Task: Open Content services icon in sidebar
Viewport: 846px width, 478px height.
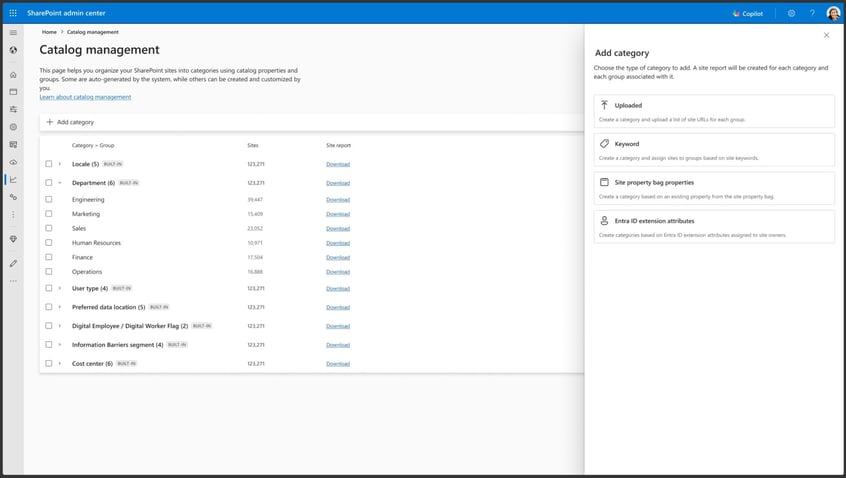Action: coord(13,145)
